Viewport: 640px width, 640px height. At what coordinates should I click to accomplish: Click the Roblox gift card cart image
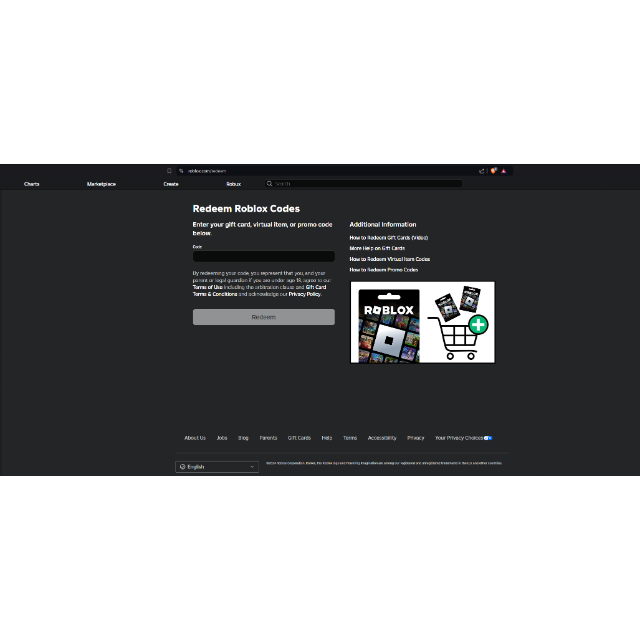point(422,322)
